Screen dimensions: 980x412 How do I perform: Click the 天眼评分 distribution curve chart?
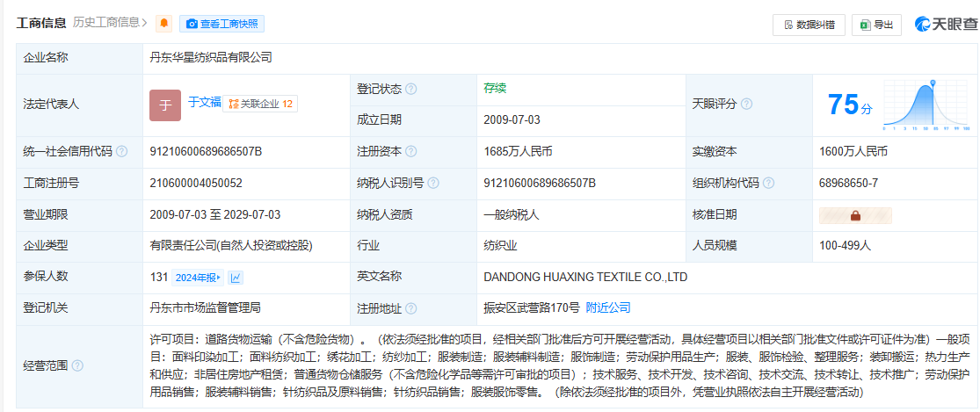point(927,105)
